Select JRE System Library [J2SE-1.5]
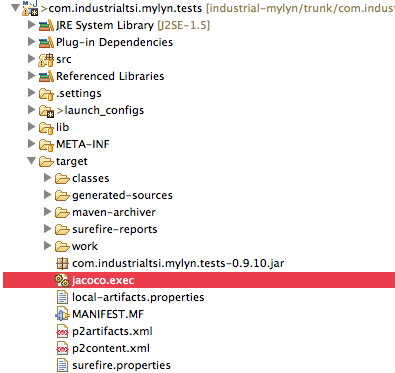The height and width of the screenshot is (373, 395). pos(133,25)
